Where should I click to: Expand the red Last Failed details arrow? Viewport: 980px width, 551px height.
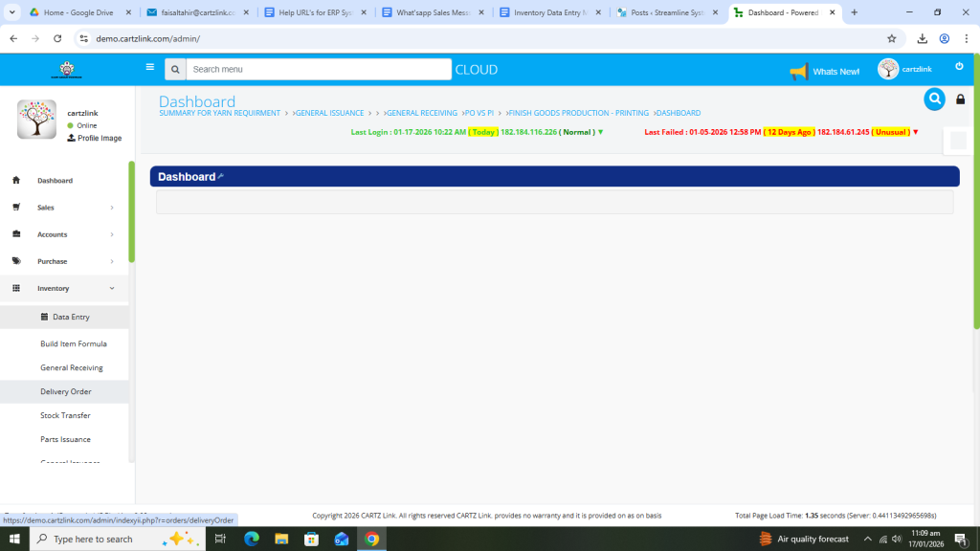point(916,132)
